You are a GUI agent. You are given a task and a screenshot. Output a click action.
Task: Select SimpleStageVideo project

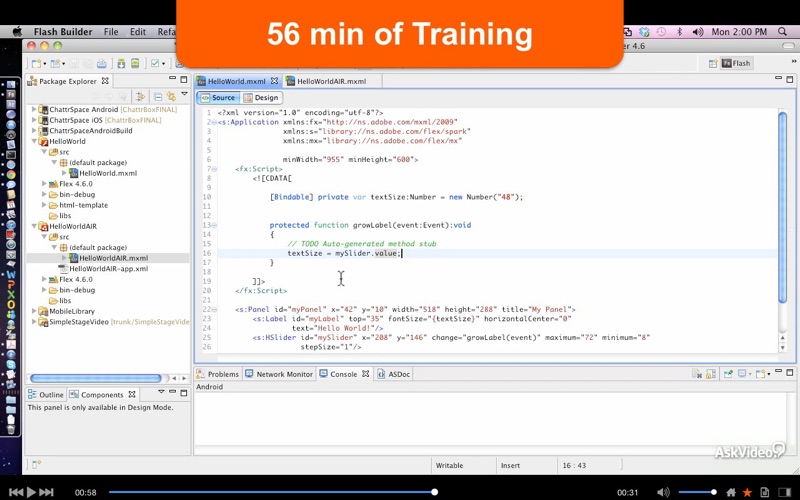[x=78, y=322]
